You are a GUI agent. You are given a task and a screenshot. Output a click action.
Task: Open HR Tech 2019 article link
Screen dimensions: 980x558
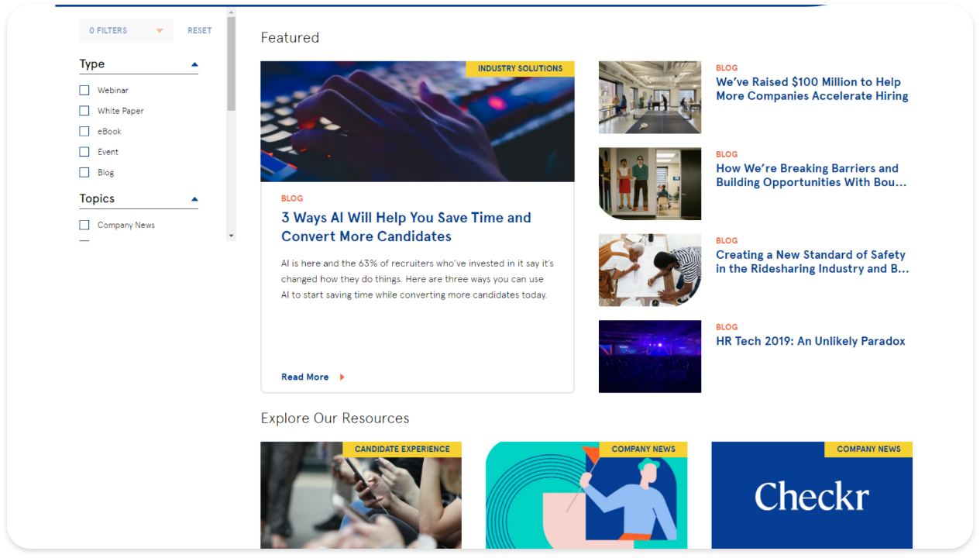810,341
